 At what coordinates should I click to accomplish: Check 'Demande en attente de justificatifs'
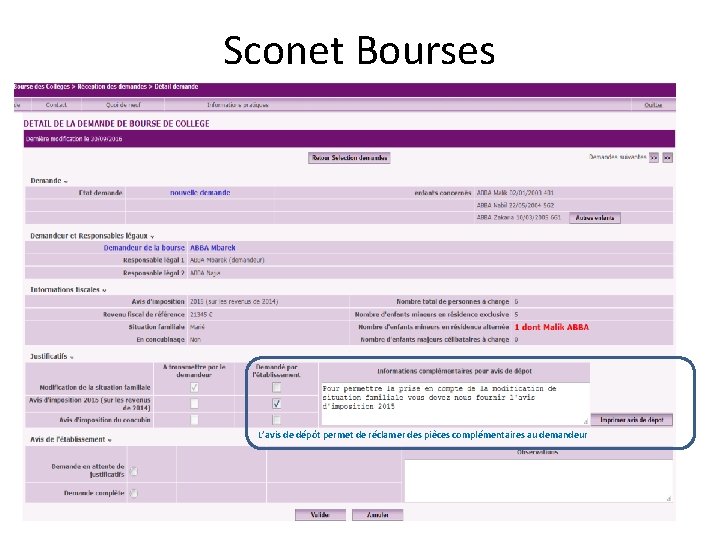[134, 471]
